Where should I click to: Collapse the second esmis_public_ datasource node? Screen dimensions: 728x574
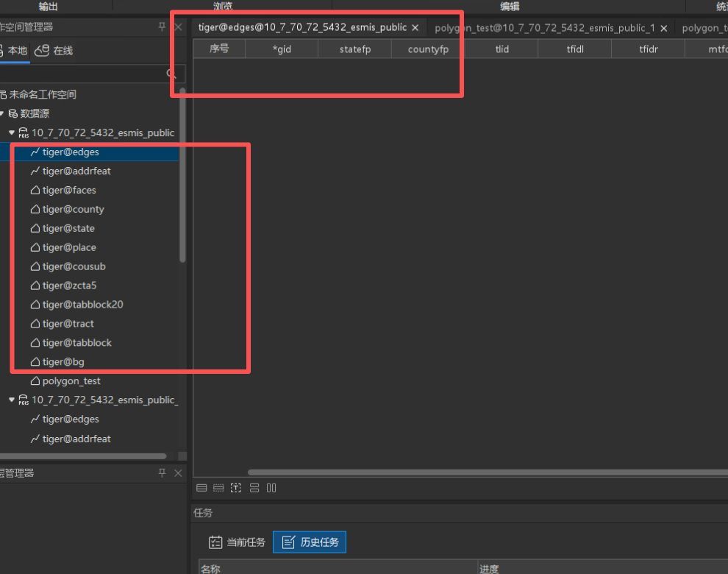(x=12, y=400)
